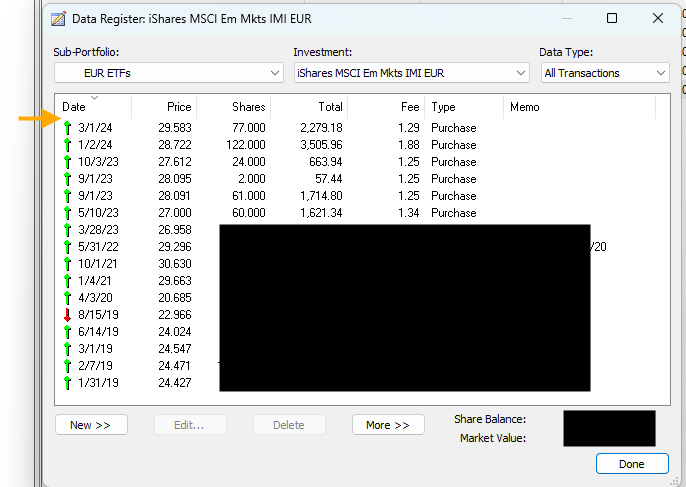Click the green up arrow for 3/1/24
This screenshot has height=487, width=686.
[x=67, y=128]
